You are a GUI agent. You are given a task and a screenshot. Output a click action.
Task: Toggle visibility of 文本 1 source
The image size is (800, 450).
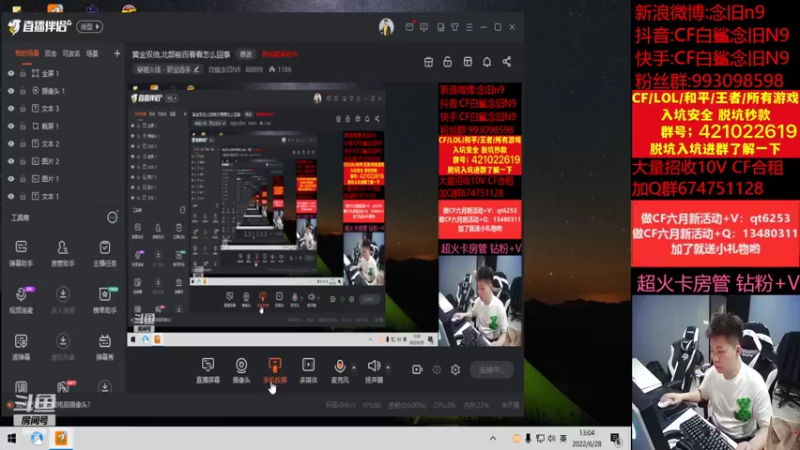(11, 196)
